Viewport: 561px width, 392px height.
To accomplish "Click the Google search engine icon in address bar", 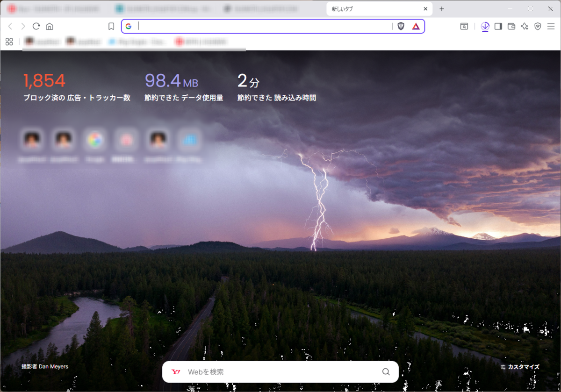I will pos(129,26).
